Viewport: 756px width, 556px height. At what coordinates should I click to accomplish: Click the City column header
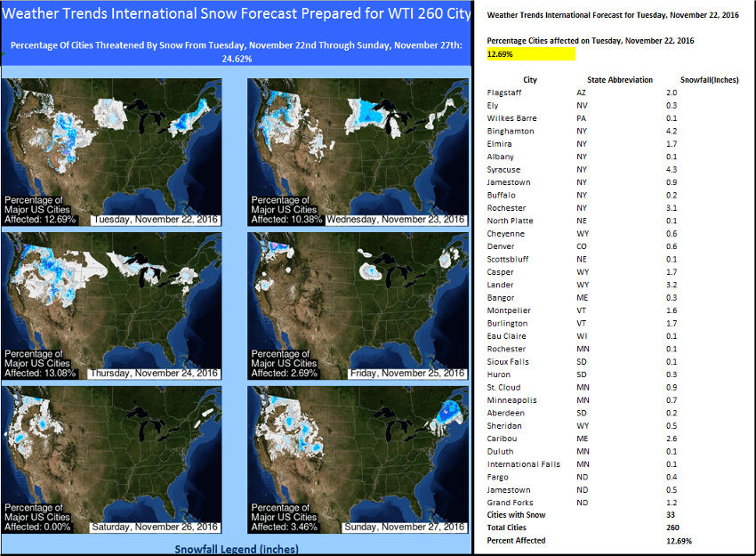coord(530,80)
